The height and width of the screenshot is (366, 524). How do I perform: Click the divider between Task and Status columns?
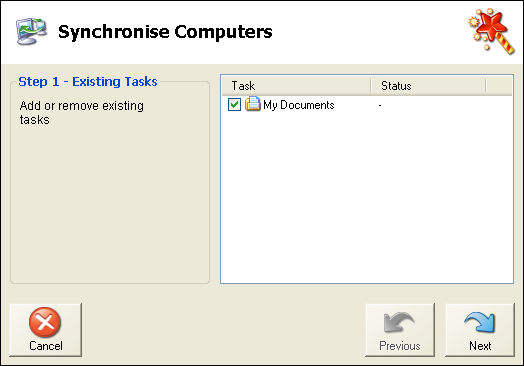click(371, 86)
